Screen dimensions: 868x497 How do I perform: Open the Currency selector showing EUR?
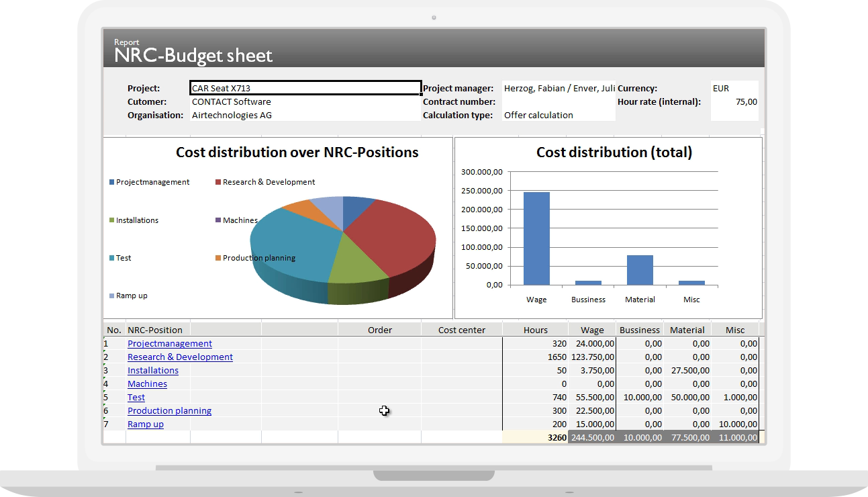[734, 87]
